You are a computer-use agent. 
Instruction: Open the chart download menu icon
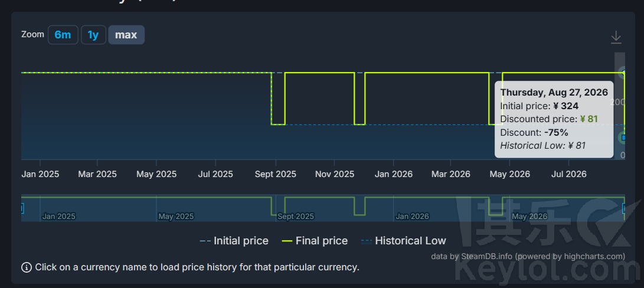(616, 37)
